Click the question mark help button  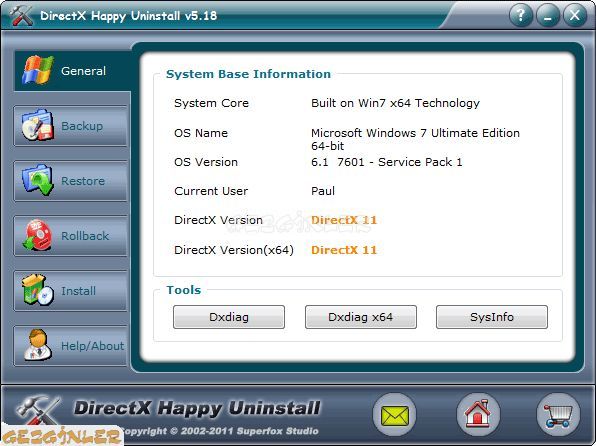coord(521,16)
